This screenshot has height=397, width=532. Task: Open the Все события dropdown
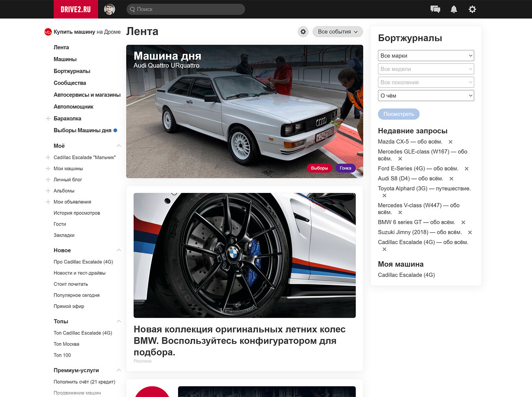tap(338, 32)
